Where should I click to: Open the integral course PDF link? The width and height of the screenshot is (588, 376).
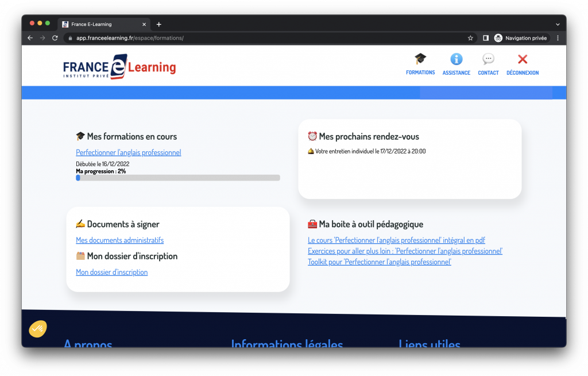click(396, 240)
